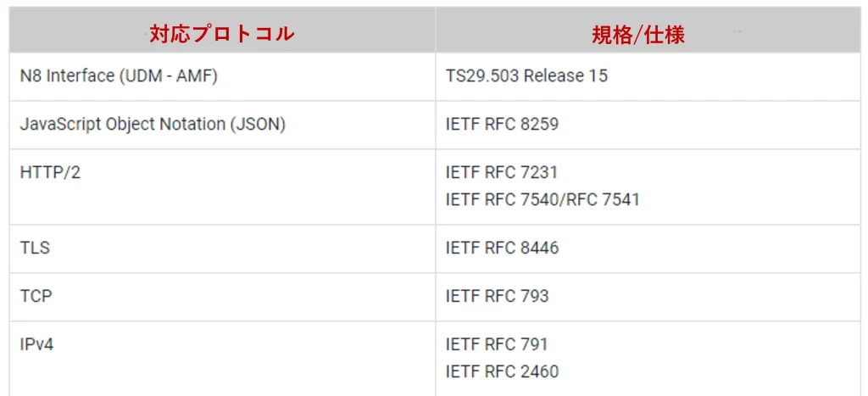Select the IPv4 protocol cell
Screen dimensions: 868x396
pos(222,359)
